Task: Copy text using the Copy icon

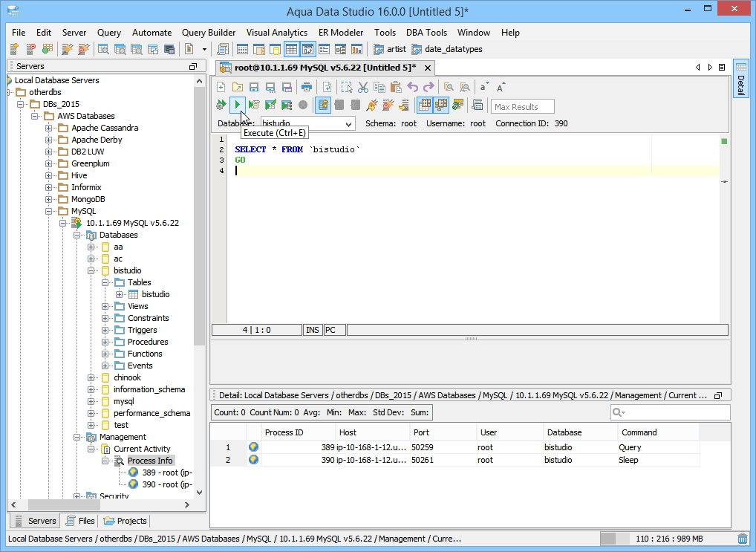Action: point(379,88)
